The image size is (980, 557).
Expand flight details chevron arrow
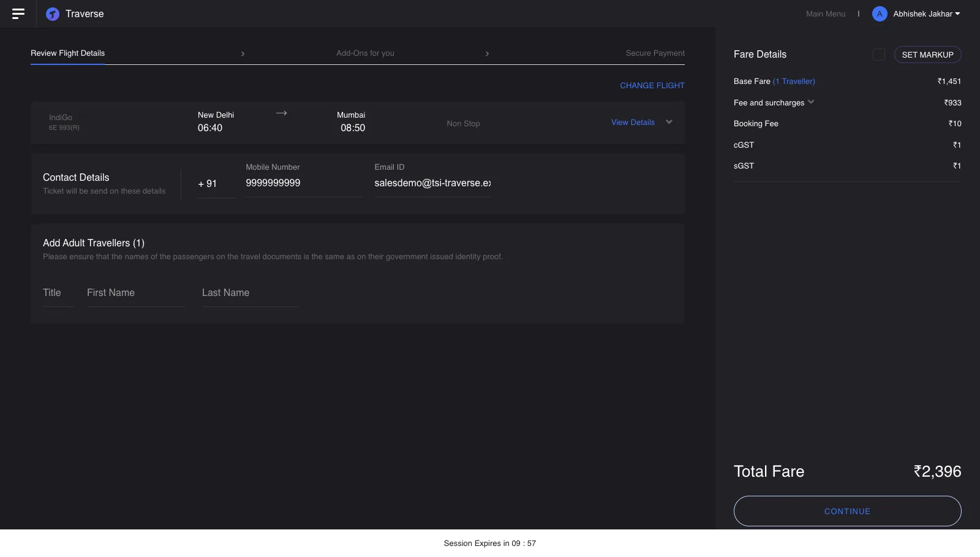click(x=669, y=122)
